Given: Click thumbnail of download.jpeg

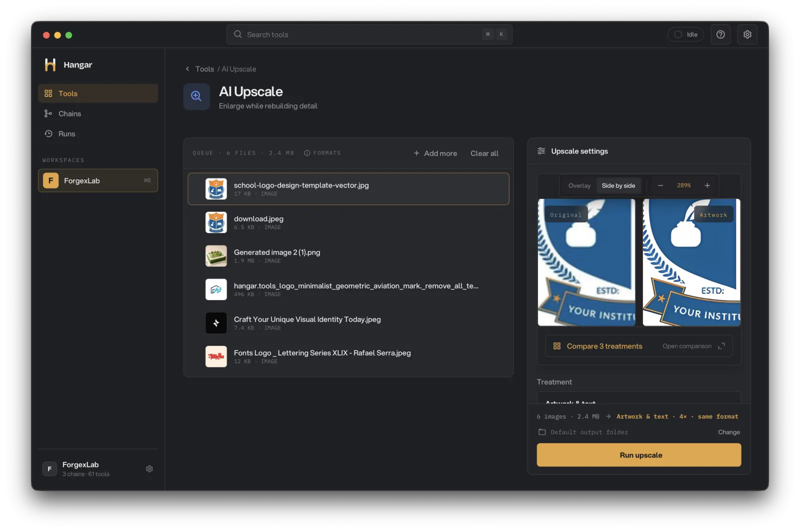Looking at the screenshot, I should (x=216, y=222).
